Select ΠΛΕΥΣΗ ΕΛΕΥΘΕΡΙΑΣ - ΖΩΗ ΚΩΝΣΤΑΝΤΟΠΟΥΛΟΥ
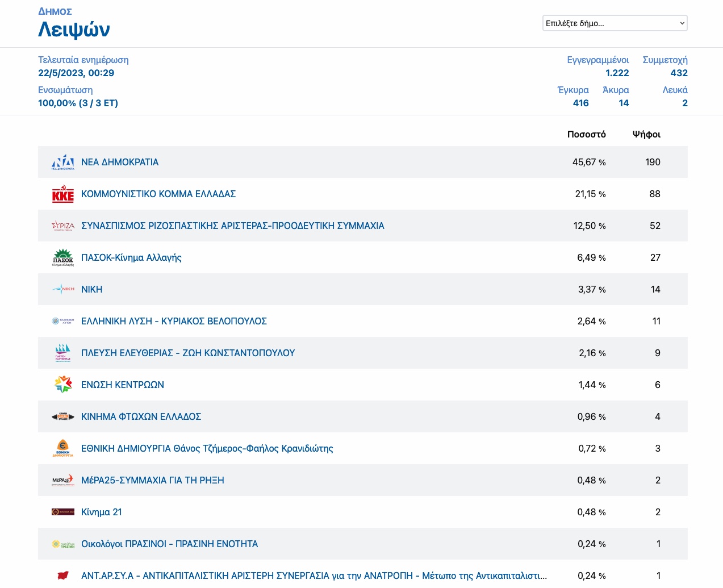723x588 pixels. pyautogui.click(x=188, y=353)
